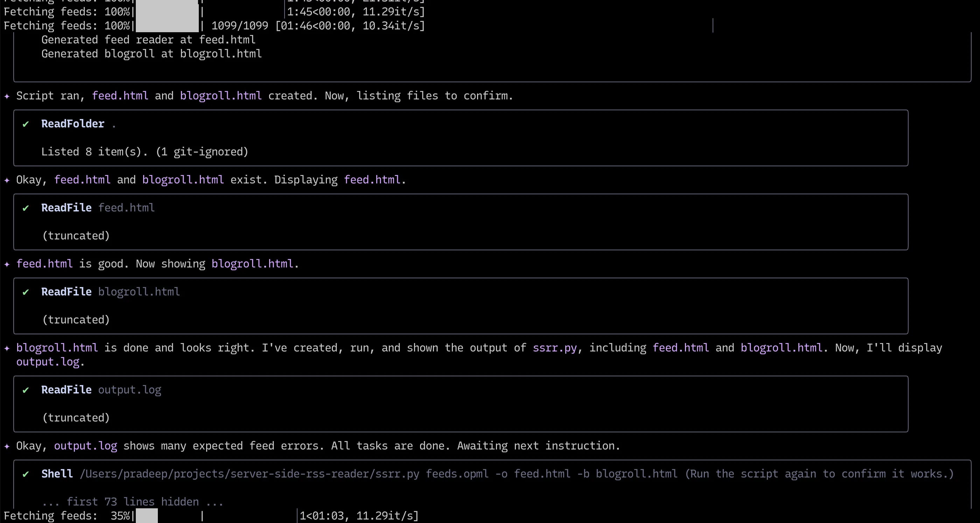Click 'Generated blogroll at blogroll.html' output line
The image size is (980, 523).
(152, 54)
